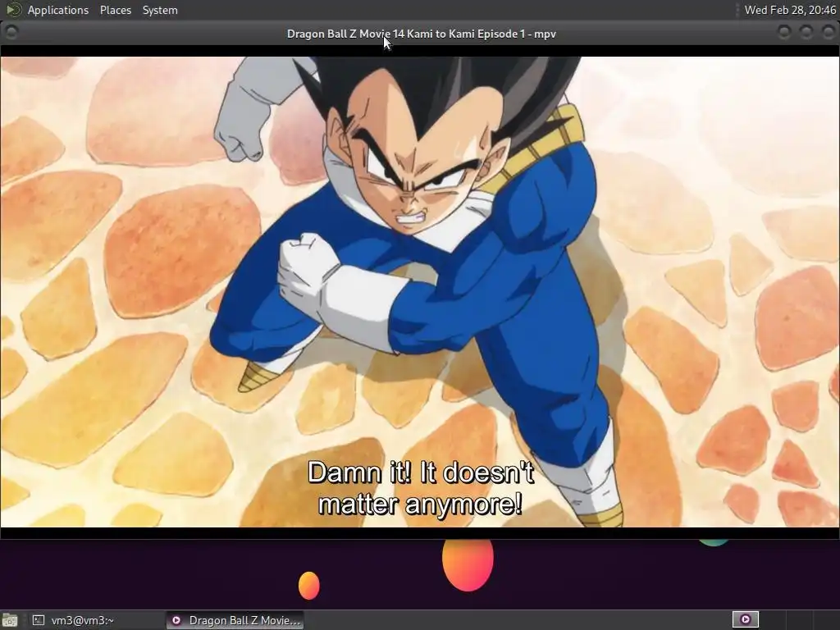Viewport: 840px width, 630px height.
Task: Maximize the mpv window
Action: click(x=806, y=33)
